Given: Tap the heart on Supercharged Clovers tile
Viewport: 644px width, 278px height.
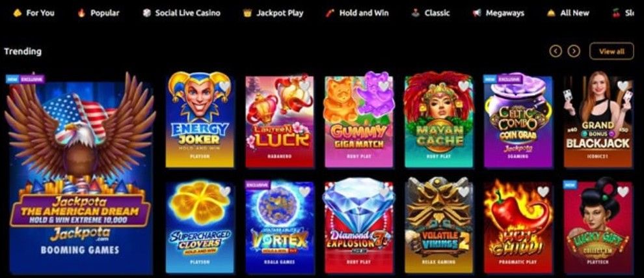Looking at the screenshot, I should [224, 191].
